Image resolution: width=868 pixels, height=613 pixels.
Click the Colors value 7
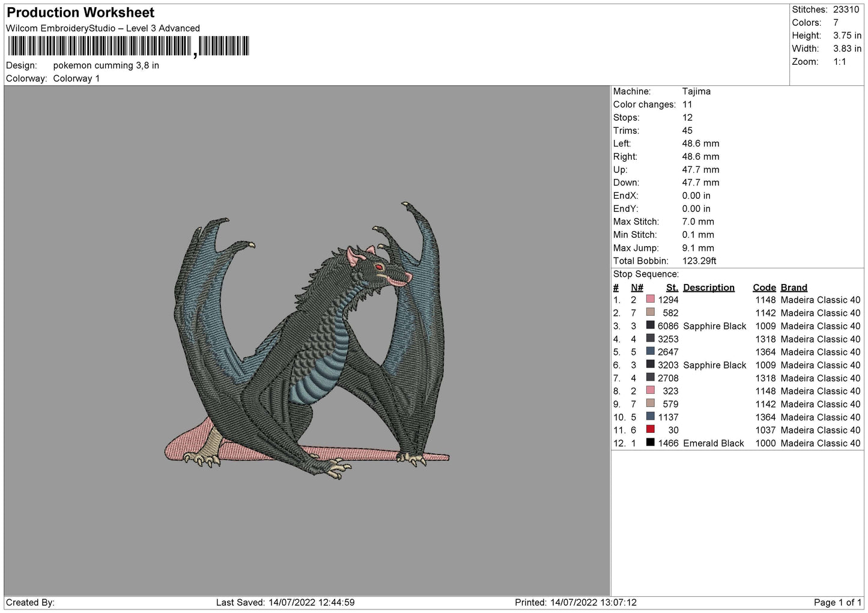[836, 23]
